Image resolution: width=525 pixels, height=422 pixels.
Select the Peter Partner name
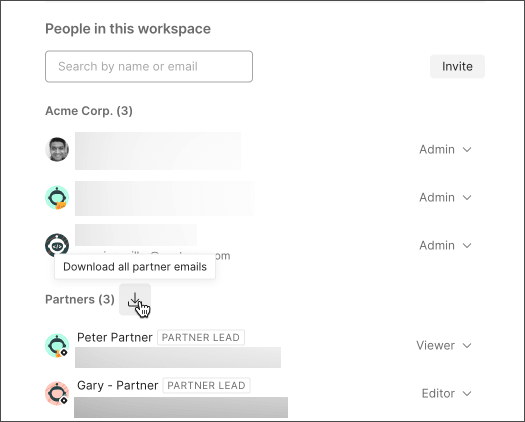click(115, 337)
